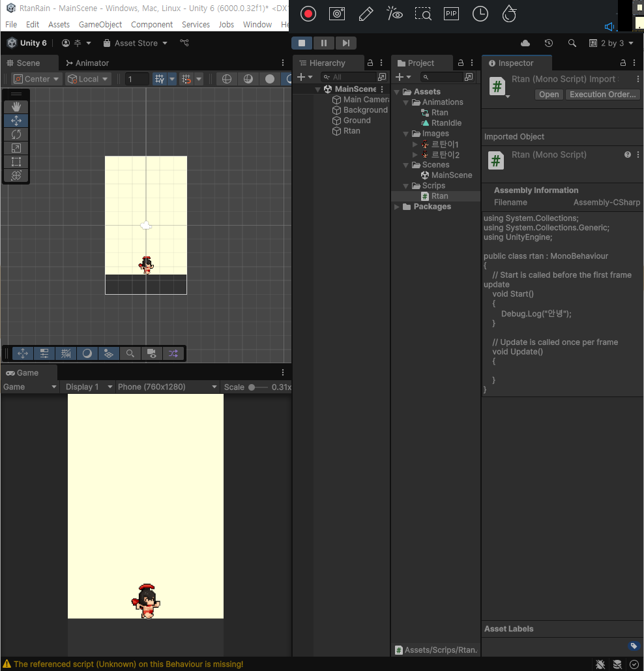Click the Open script button

[549, 95]
